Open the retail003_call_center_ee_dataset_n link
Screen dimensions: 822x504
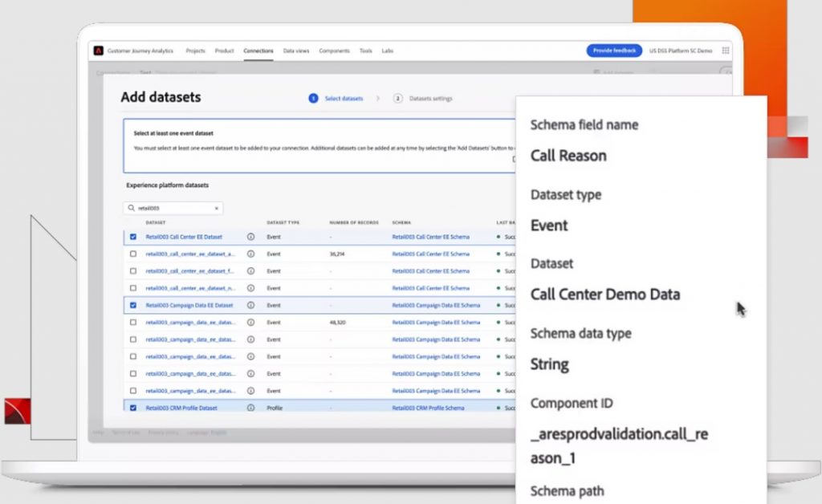click(191, 288)
